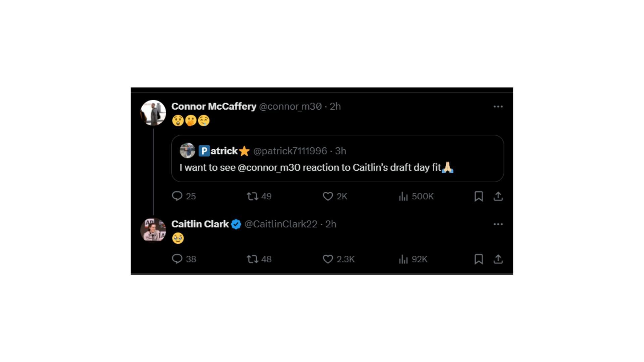Image resolution: width=644 pixels, height=362 pixels.
Task: View analytics for Caitlin Clark's tweet
Action: pyautogui.click(x=403, y=259)
